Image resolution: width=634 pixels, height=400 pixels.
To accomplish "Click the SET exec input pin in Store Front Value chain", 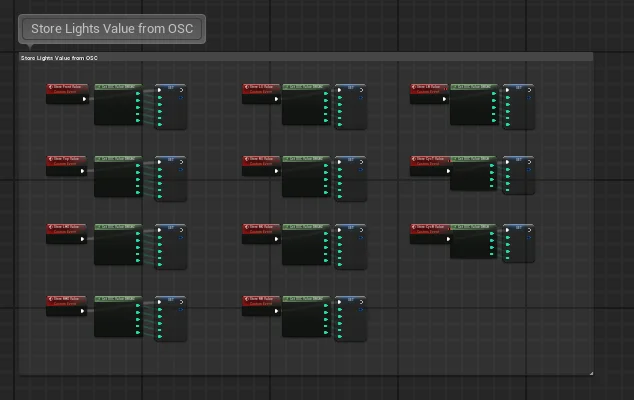I will pos(159,90).
